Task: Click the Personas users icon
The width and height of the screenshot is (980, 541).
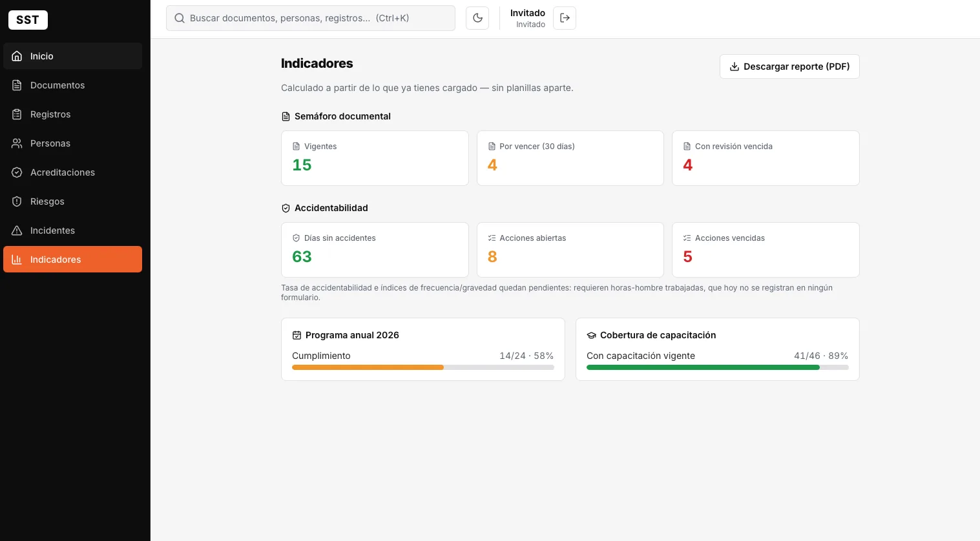Action: coord(17,143)
